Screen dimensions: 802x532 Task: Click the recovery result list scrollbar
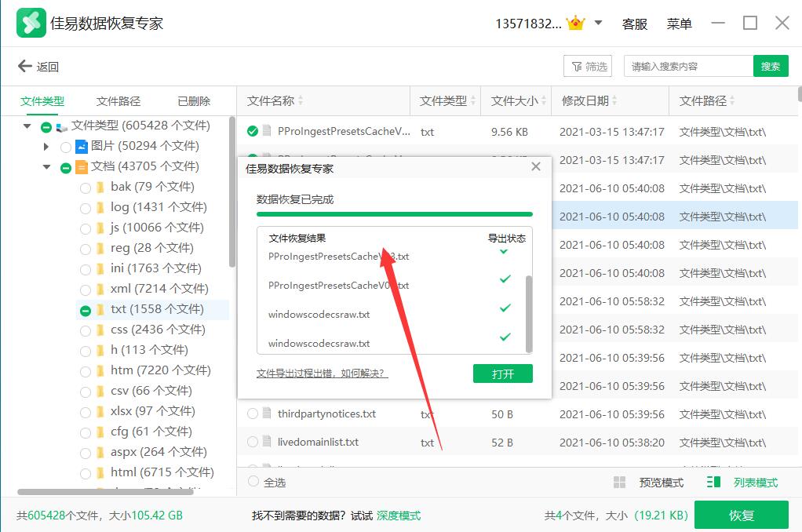pos(529,314)
